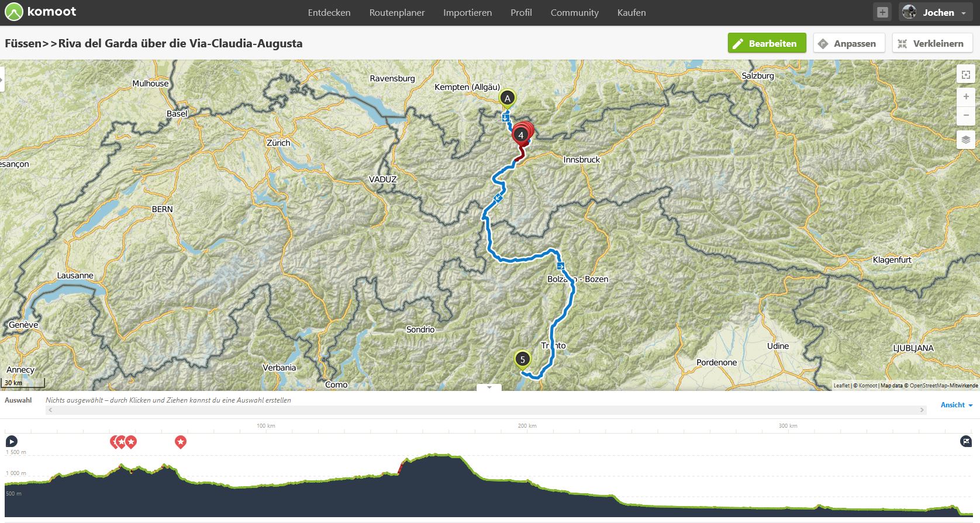Click the start marker A on the map
The height and width of the screenshot is (523, 980).
point(508,98)
